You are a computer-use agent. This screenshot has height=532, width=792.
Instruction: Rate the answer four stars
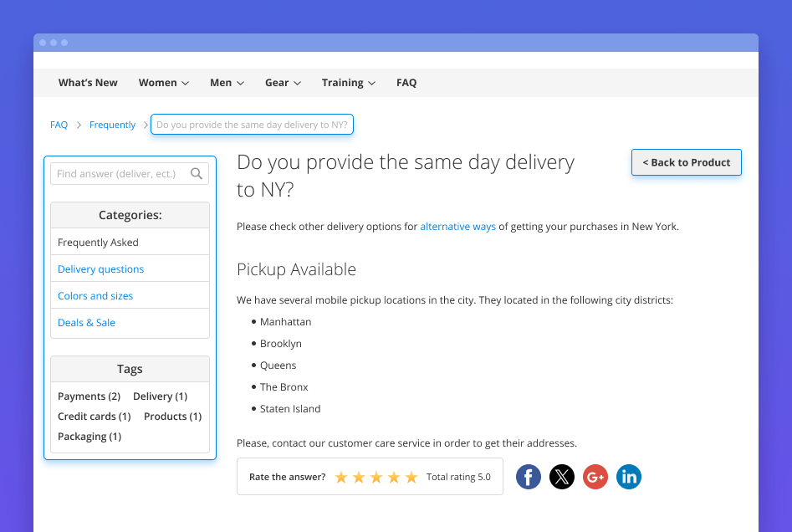[394, 477]
